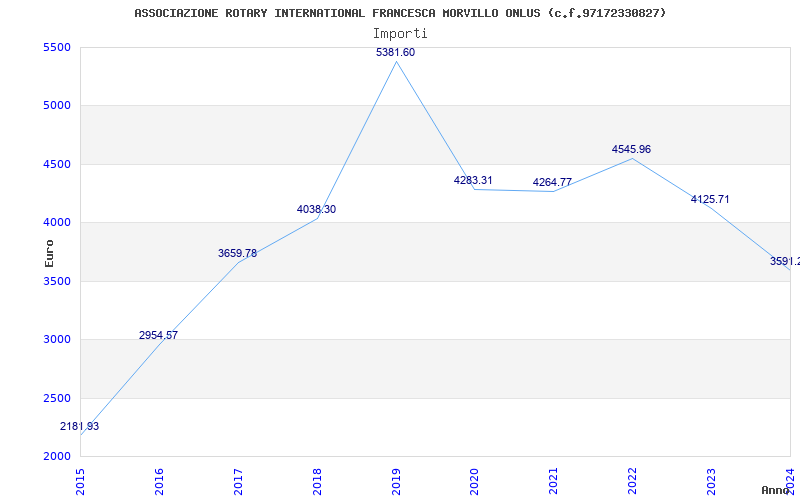Click x-axis year 2017

(x=238, y=482)
